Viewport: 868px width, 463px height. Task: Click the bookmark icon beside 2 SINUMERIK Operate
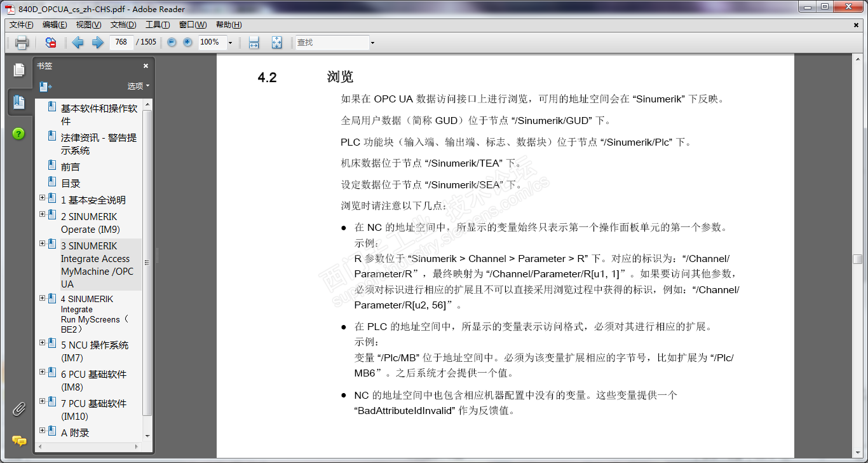pyautogui.click(x=53, y=216)
